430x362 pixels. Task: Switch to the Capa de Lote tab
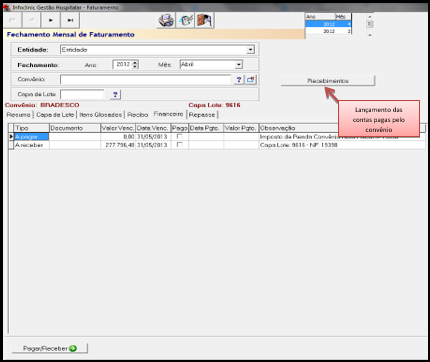pyautogui.click(x=55, y=115)
